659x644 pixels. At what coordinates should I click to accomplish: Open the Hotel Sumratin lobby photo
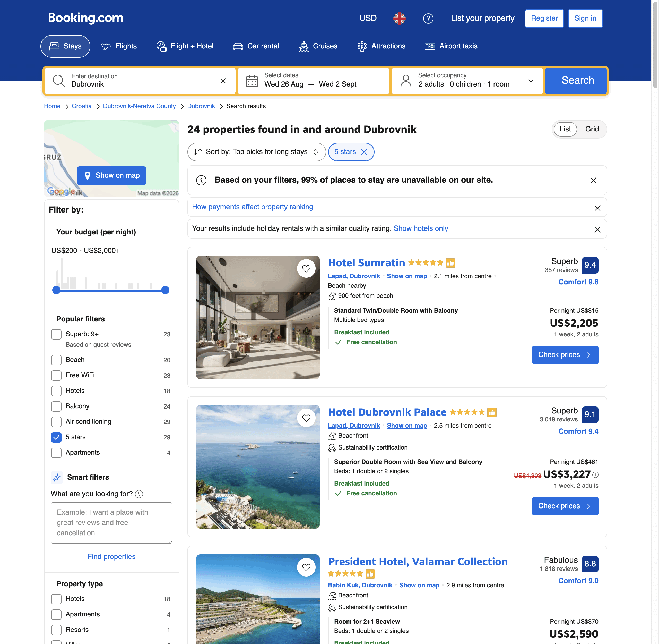258,317
